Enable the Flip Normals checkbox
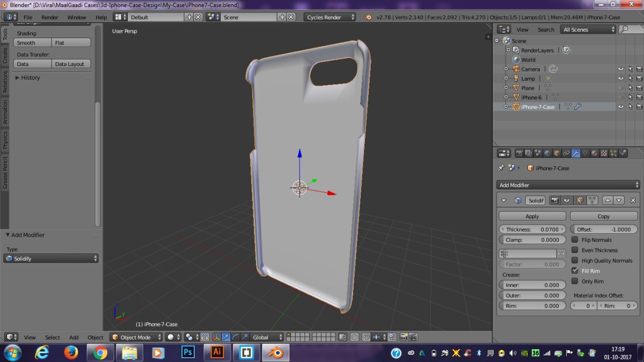The height and width of the screenshot is (362, 644). tap(575, 240)
